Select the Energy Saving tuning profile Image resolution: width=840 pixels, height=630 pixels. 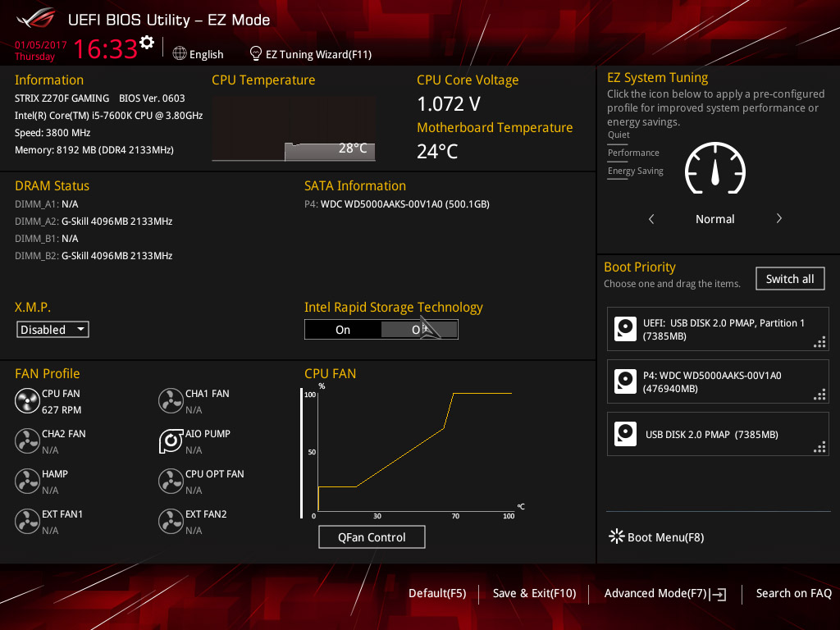[x=636, y=171]
